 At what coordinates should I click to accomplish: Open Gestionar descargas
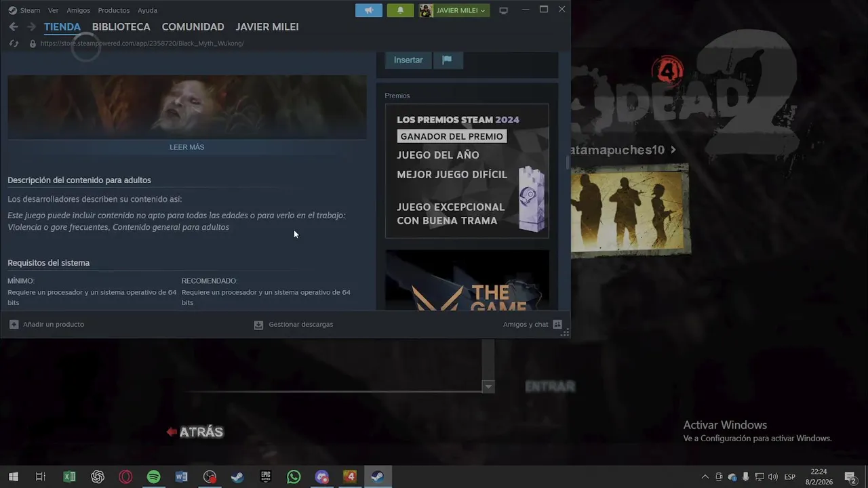point(300,325)
